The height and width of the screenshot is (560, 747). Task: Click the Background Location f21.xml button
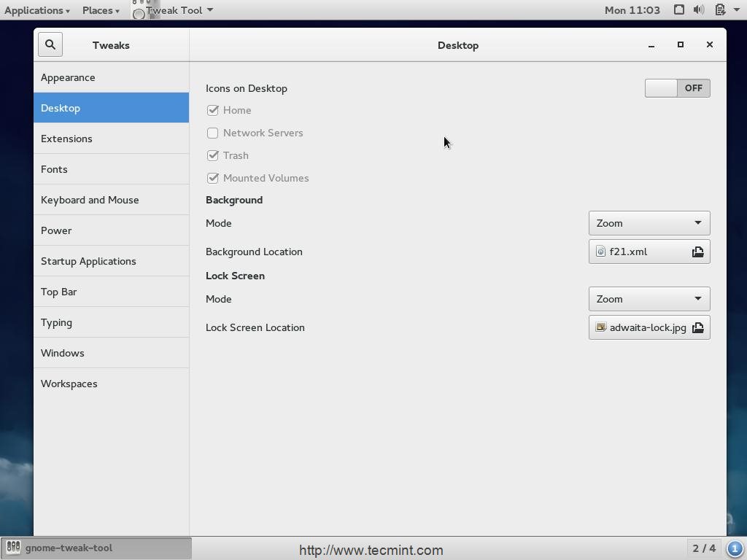click(649, 252)
